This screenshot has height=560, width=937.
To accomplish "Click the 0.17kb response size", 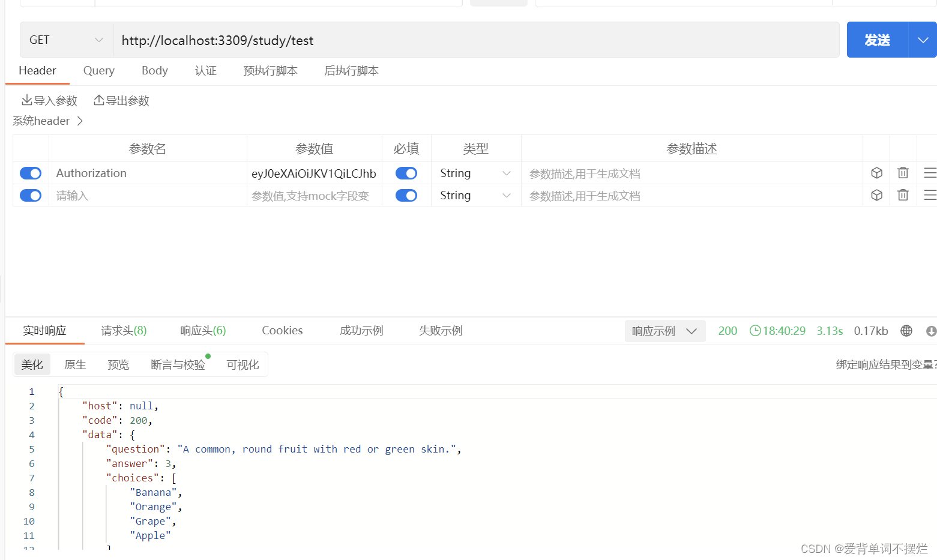I will click(871, 331).
